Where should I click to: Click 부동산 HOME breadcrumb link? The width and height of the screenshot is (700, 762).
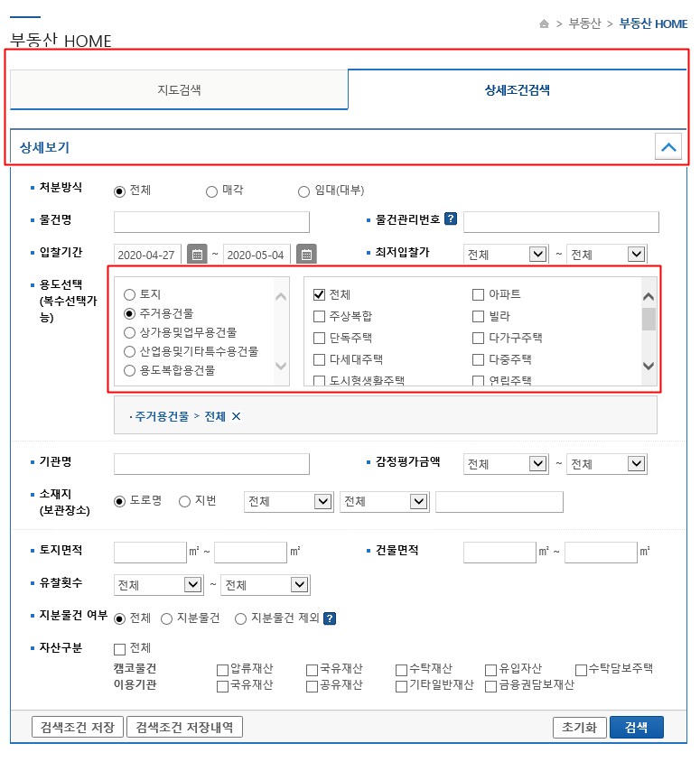(x=653, y=23)
